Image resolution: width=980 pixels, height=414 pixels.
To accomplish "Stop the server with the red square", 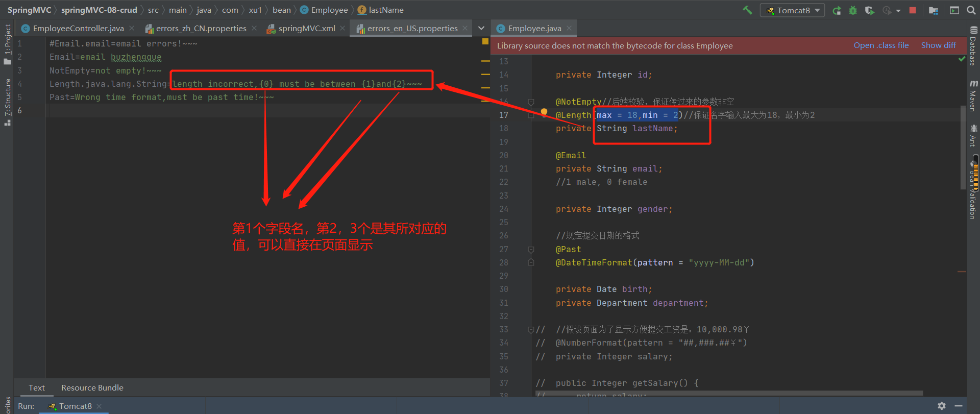I will click(x=913, y=10).
